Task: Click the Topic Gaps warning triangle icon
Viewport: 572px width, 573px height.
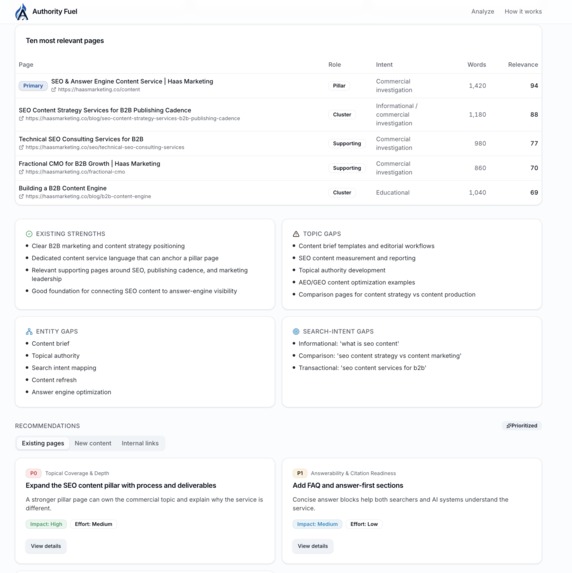Action: (296, 234)
